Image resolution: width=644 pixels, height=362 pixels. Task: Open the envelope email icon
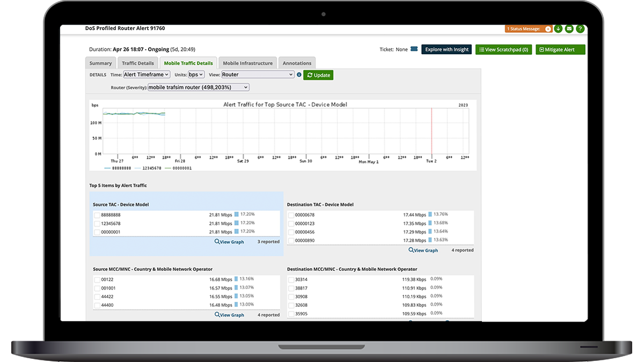569,29
